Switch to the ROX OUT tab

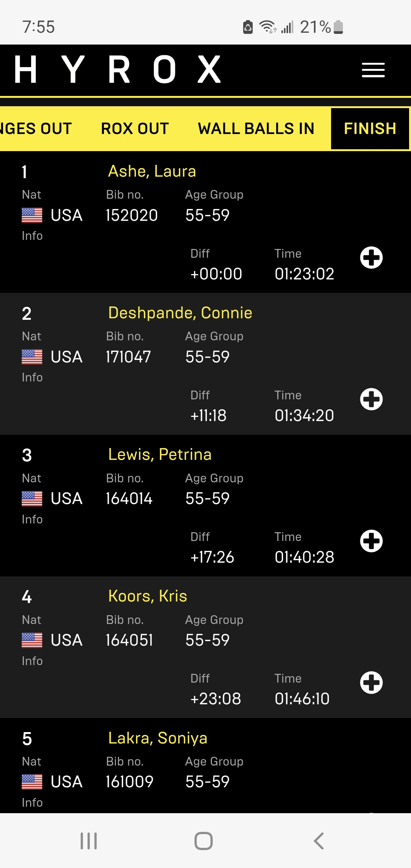pos(135,129)
